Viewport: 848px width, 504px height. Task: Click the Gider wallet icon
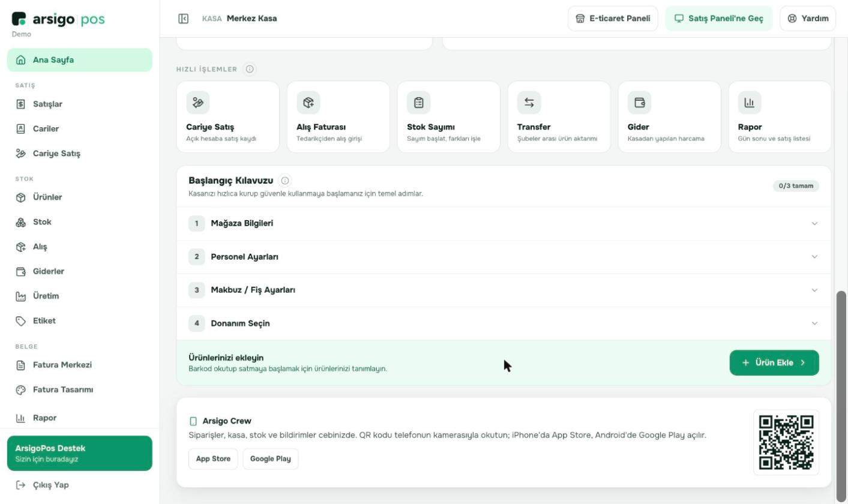tap(640, 103)
